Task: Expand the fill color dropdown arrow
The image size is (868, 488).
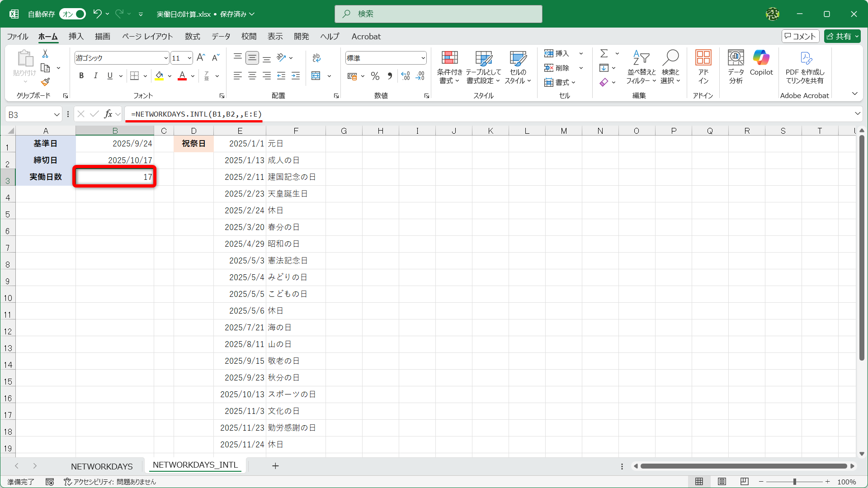Action: click(x=170, y=76)
